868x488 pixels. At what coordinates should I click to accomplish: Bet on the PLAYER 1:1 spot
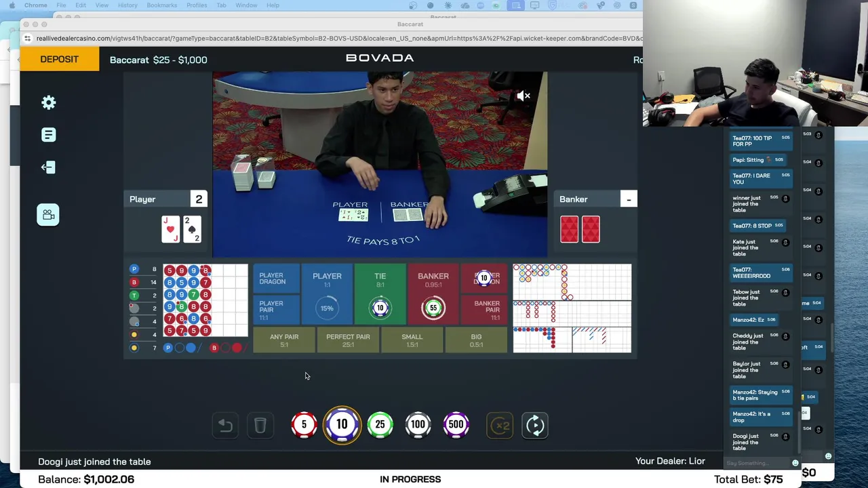tap(327, 294)
